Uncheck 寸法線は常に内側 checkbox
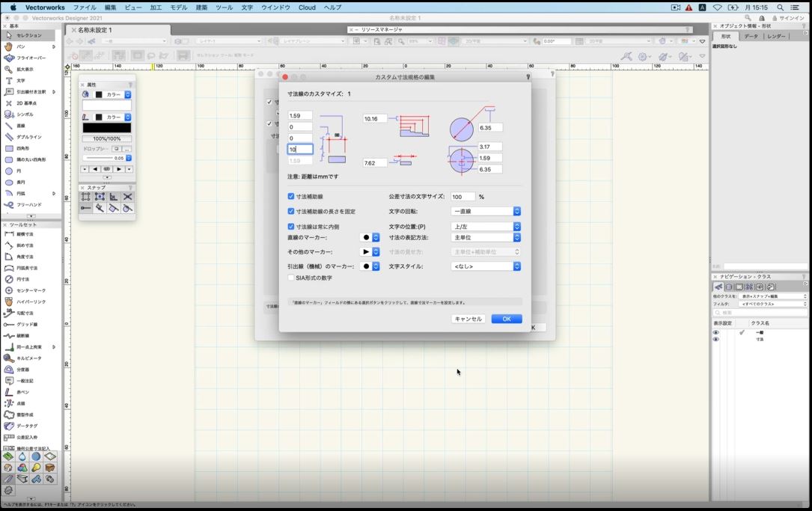 [291, 227]
